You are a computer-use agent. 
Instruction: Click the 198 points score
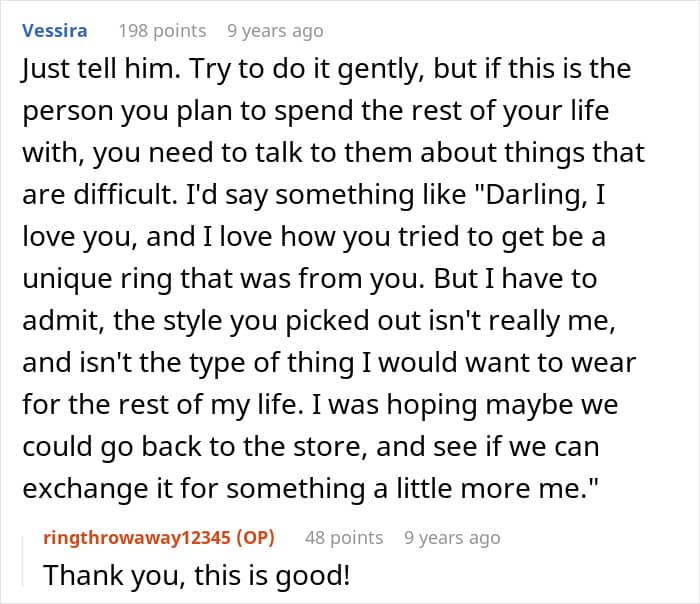162,31
